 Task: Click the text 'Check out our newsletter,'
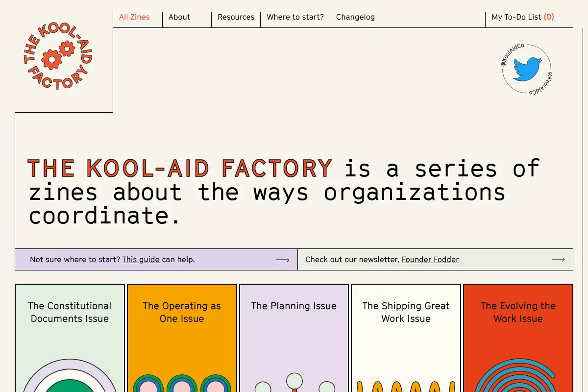[x=352, y=260]
